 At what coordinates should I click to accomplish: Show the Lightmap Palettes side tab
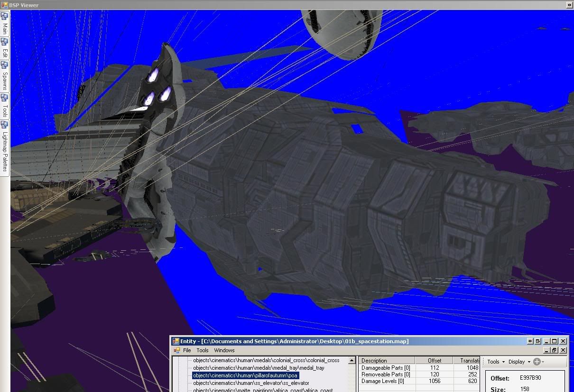tap(5, 148)
